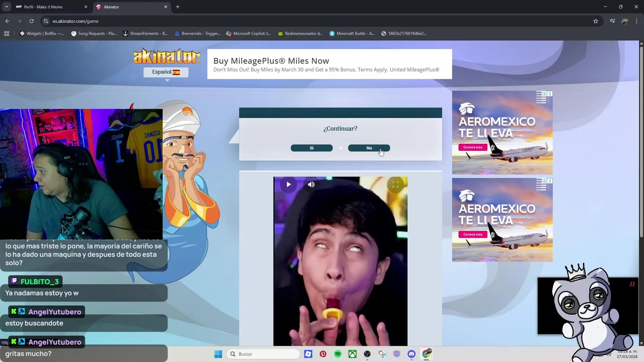Screen dimensions: 644x362
Task: Click the Sí button to continue
Action: point(311,148)
